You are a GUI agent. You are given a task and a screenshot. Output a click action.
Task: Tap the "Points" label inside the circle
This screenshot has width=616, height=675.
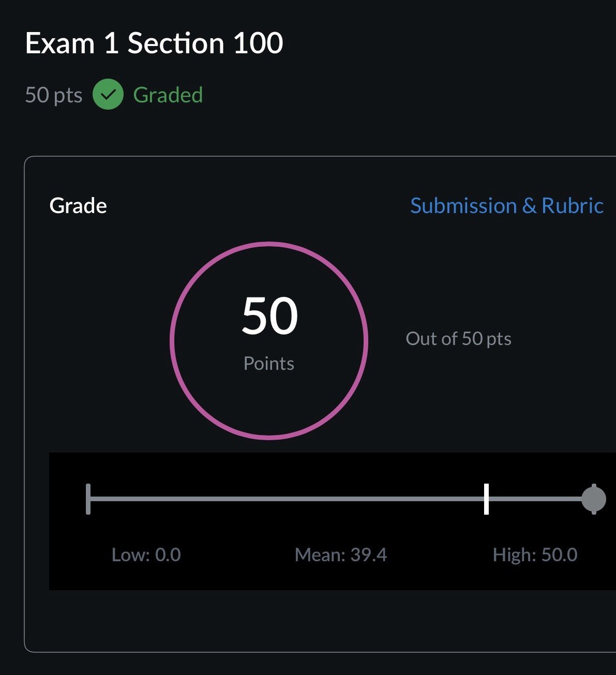coord(269,364)
